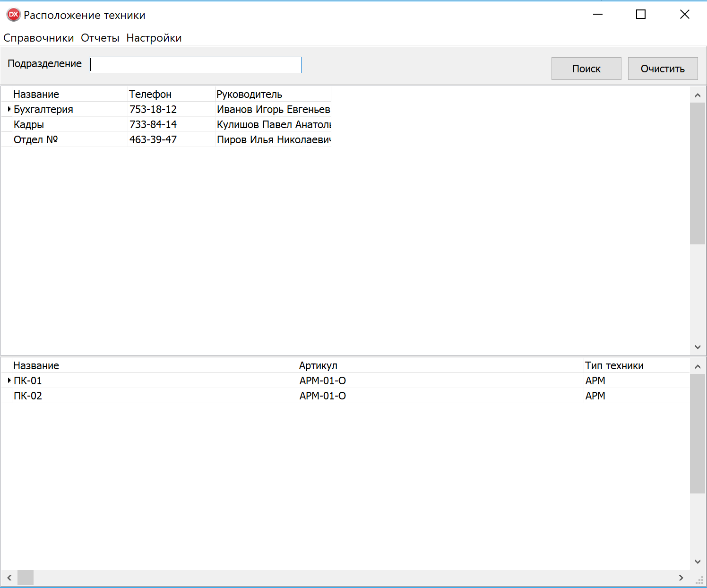Click the equipment grid vertical scrollbar thumb

(698, 434)
